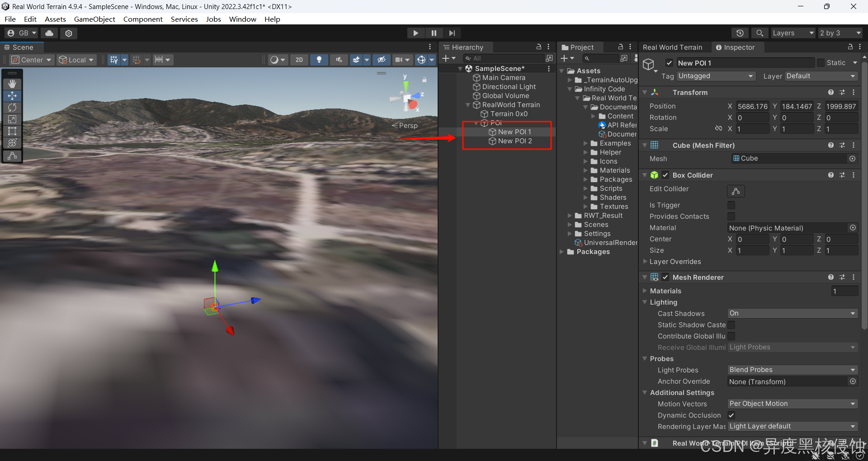Click the Position X input field

point(753,106)
